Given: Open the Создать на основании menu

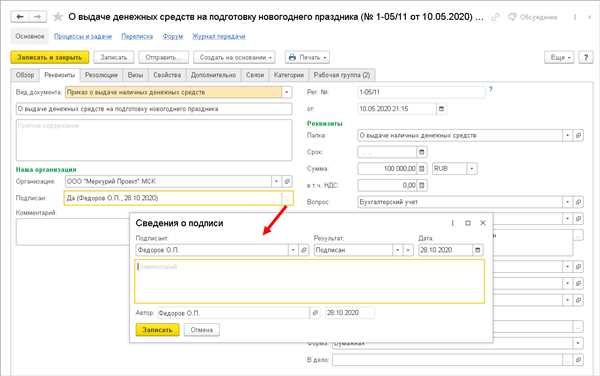Looking at the screenshot, I should point(234,57).
